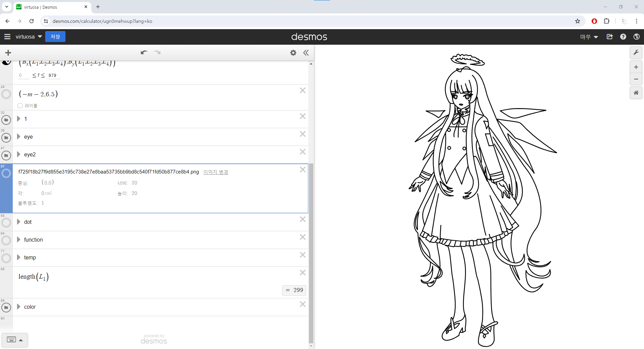This screenshot has width=644, height=349.
Task: Open the account menu in header
Action: point(589,37)
